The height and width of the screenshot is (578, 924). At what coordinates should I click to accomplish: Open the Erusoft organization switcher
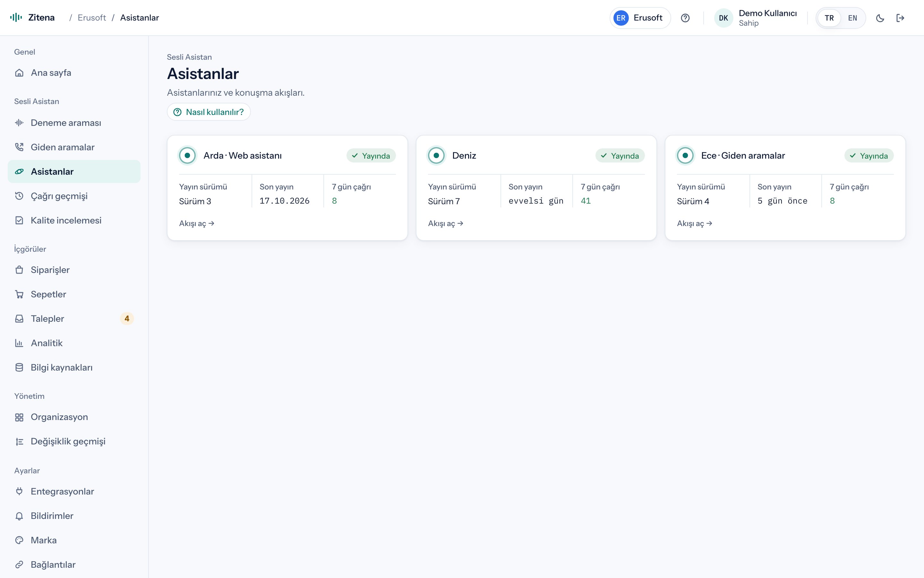click(x=640, y=18)
